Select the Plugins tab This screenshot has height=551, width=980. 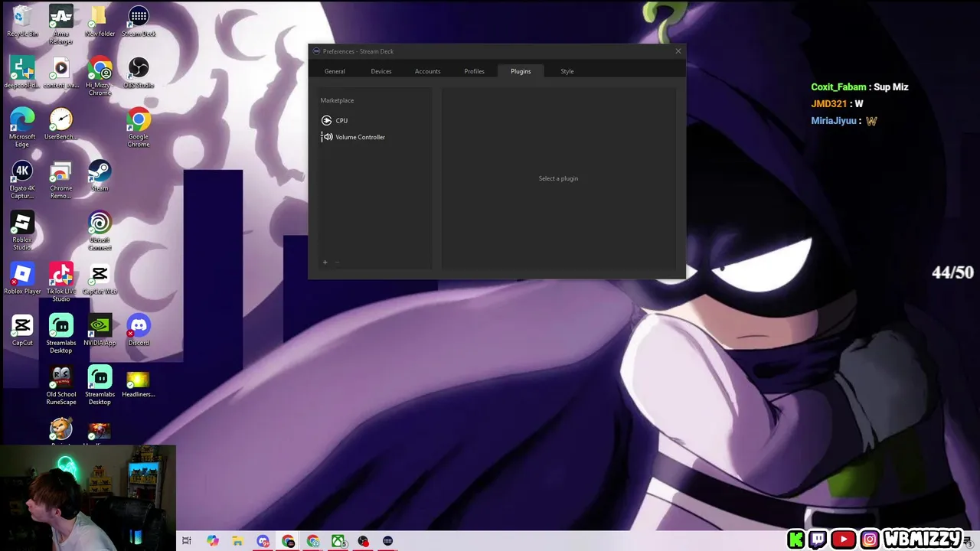(x=521, y=71)
